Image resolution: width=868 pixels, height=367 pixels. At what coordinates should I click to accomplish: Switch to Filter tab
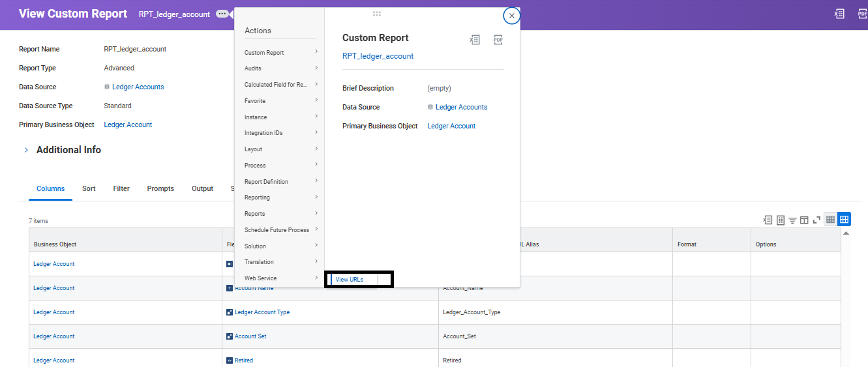pos(121,188)
